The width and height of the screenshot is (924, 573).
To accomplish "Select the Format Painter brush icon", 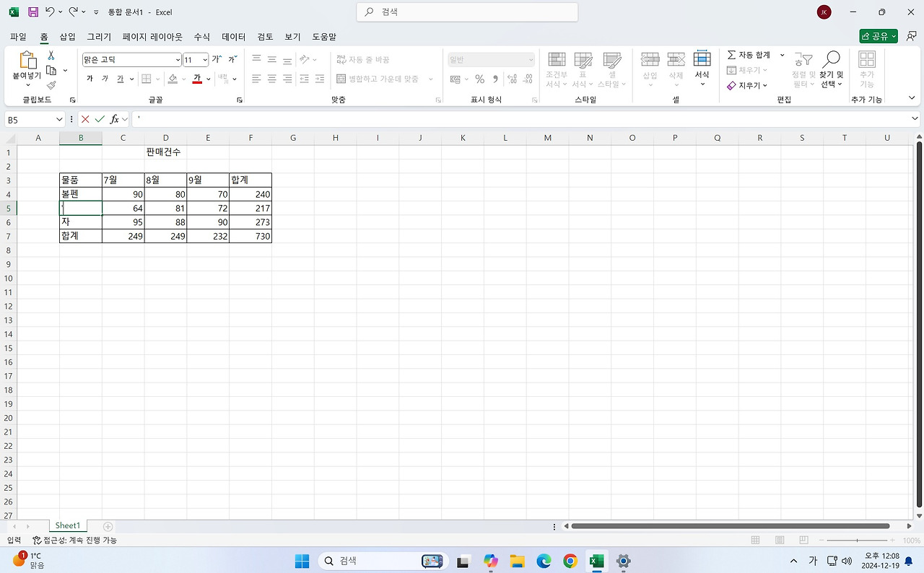I will point(51,85).
